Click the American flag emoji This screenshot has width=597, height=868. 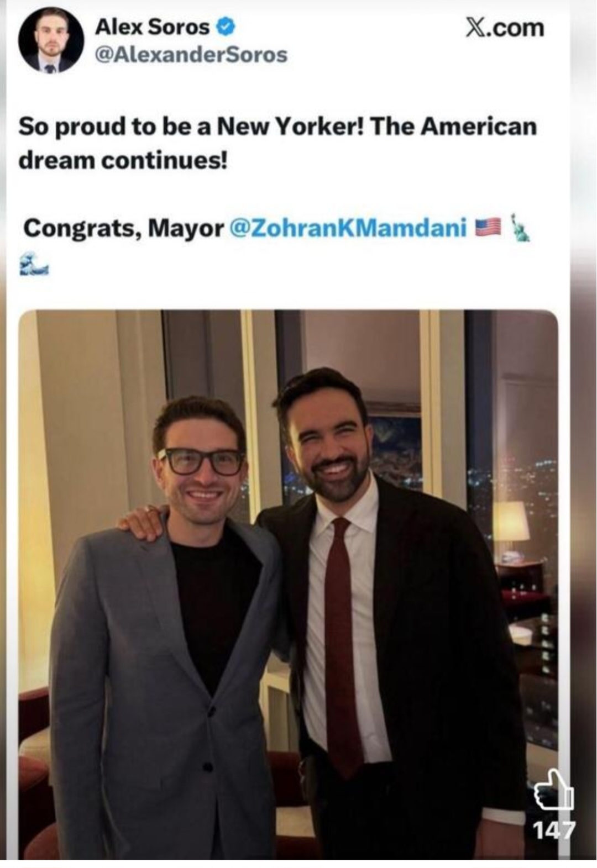(x=488, y=227)
